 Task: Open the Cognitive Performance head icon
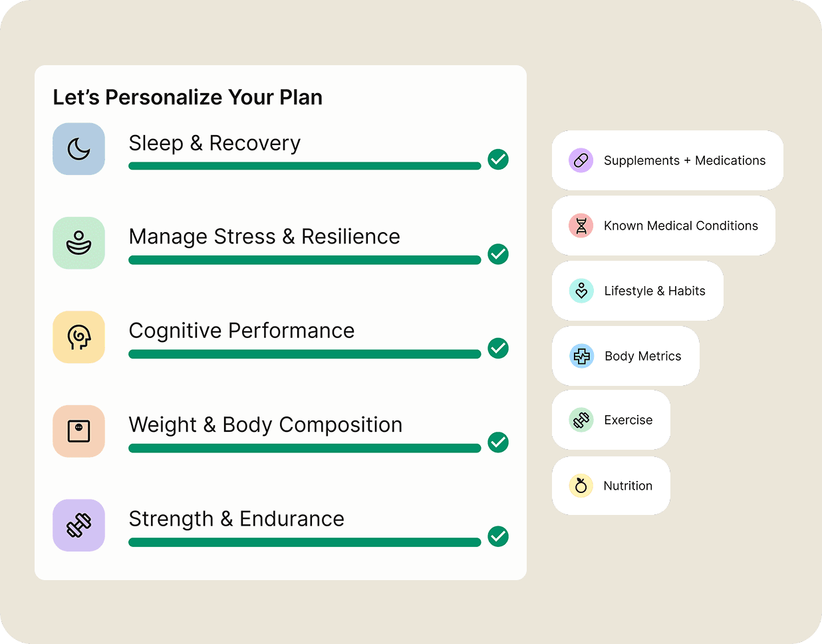click(x=78, y=337)
